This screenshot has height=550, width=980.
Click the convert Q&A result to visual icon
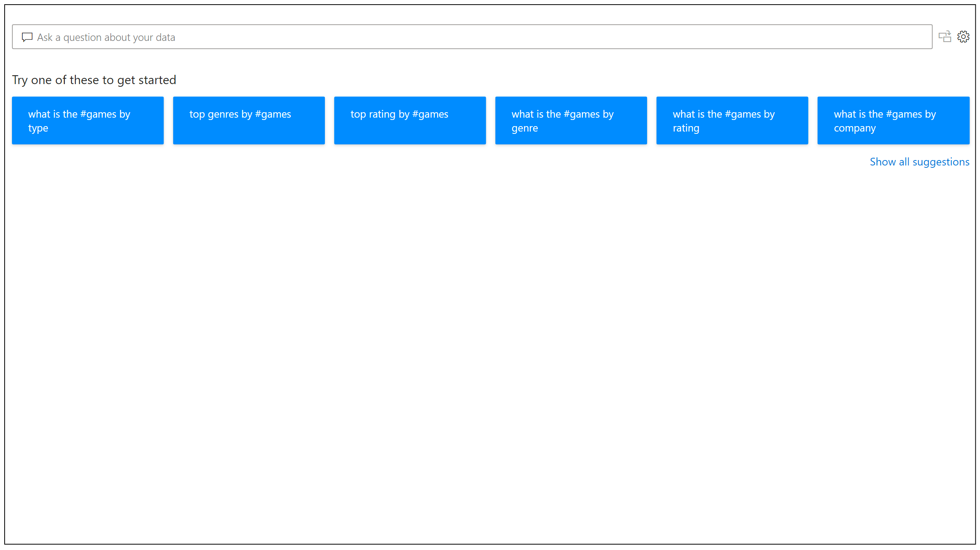(x=945, y=37)
